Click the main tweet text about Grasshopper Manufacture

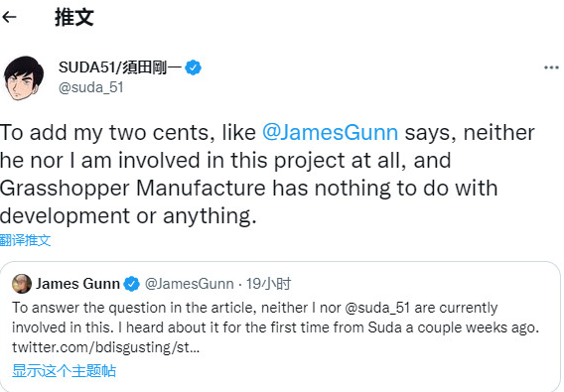[x=267, y=174]
